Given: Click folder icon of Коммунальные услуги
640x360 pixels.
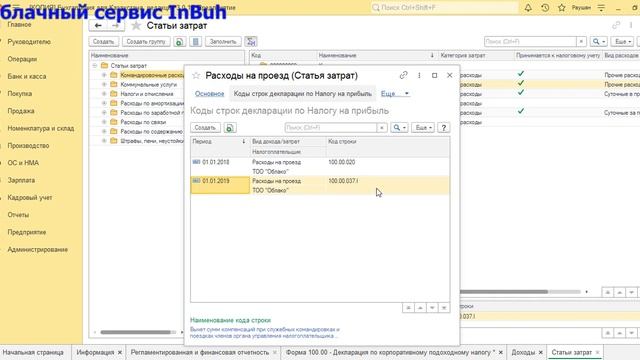Looking at the screenshot, I should [114, 84].
